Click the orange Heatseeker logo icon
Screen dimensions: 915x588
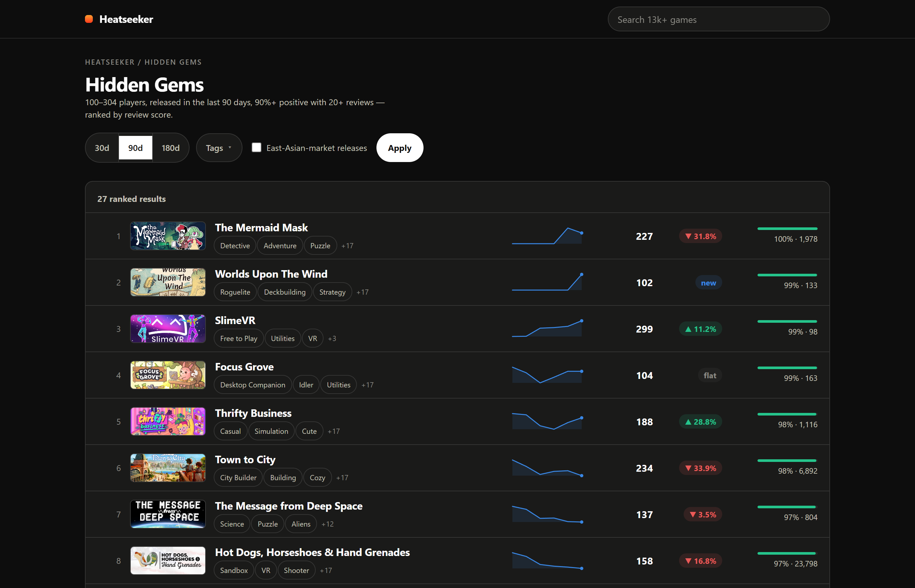click(x=89, y=19)
